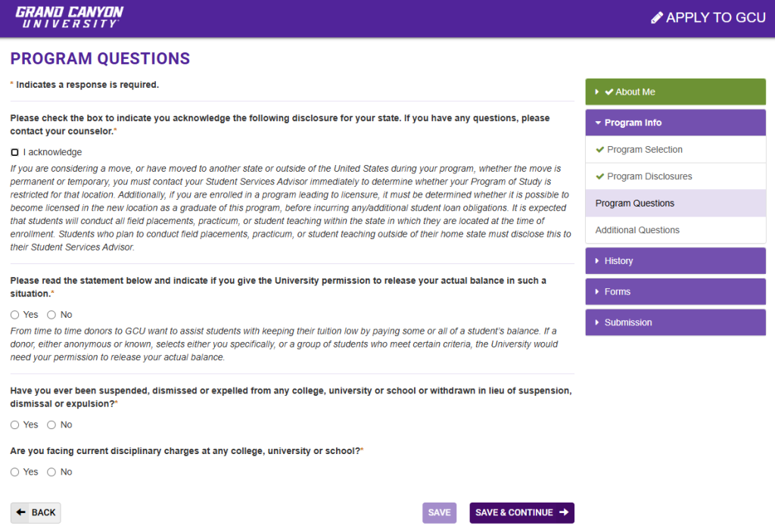Click the left arrow icon on Back button

(21, 512)
